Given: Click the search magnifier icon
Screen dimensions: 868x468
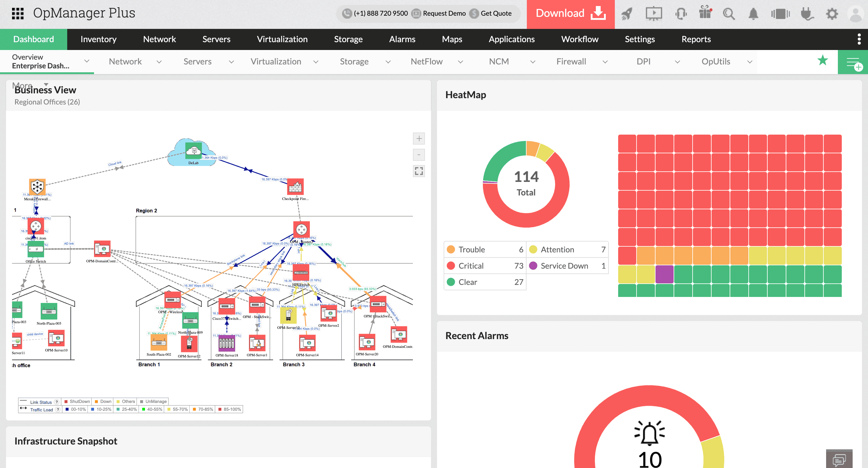Looking at the screenshot, I should tap(729, 14).
